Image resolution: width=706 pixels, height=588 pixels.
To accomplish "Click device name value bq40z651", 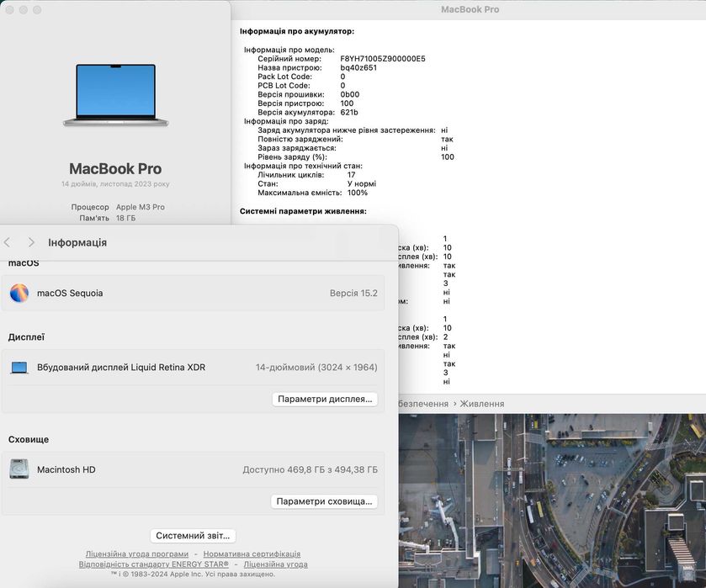I will point(358,67).
